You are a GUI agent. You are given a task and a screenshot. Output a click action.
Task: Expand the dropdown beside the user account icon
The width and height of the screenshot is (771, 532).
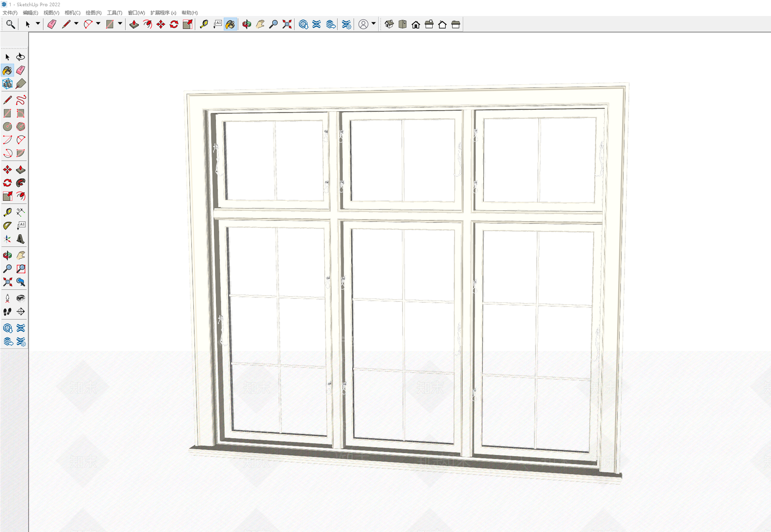pyautogui.click(x=373, y=24)
